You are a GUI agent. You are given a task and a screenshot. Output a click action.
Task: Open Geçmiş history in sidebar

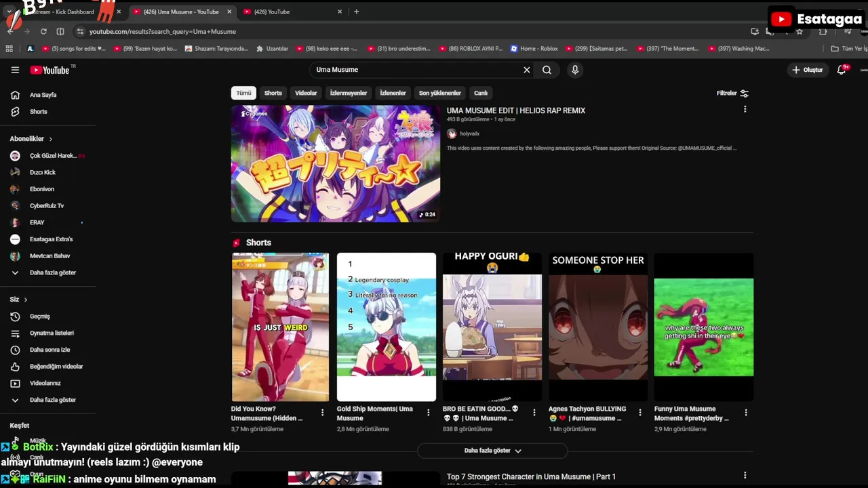(40, 317)
